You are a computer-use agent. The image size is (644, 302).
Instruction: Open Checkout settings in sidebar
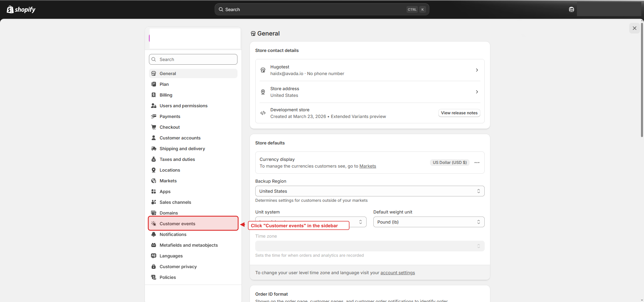(193, 127)
